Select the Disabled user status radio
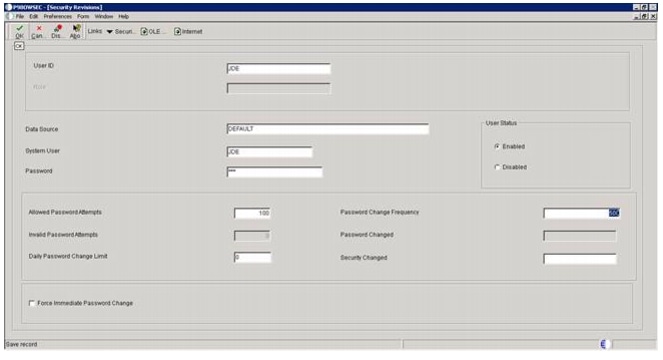Screen dimensions: 663x360 pos(497,167)
